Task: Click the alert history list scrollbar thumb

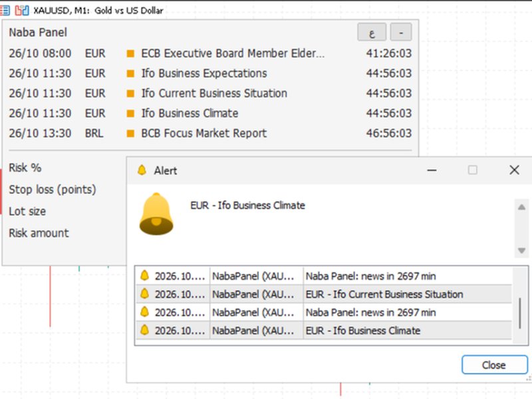Action: [520, 313]
